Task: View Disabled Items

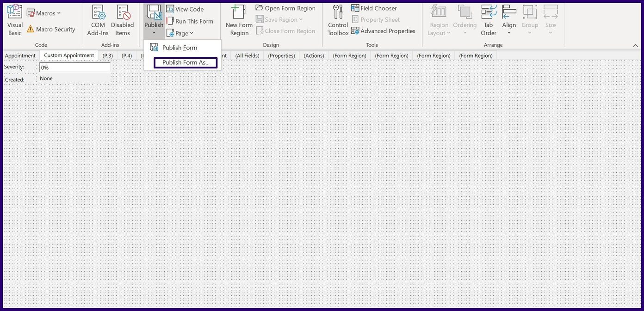Action: click(122, 20)
